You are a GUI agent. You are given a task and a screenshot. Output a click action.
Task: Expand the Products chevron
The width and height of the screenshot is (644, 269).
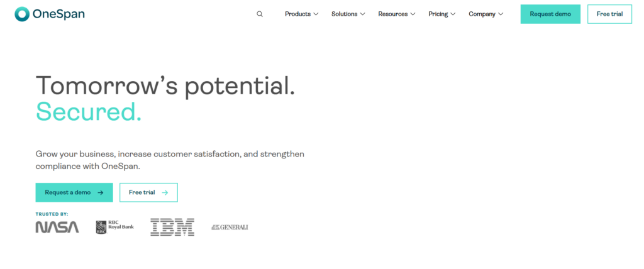click(x=316, y=14)
